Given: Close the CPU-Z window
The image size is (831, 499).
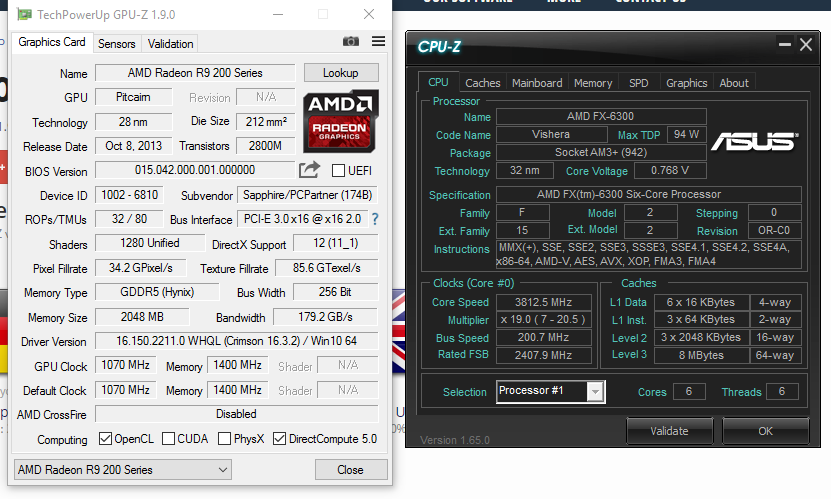Looking at the screenshot, I should point(806,44).
